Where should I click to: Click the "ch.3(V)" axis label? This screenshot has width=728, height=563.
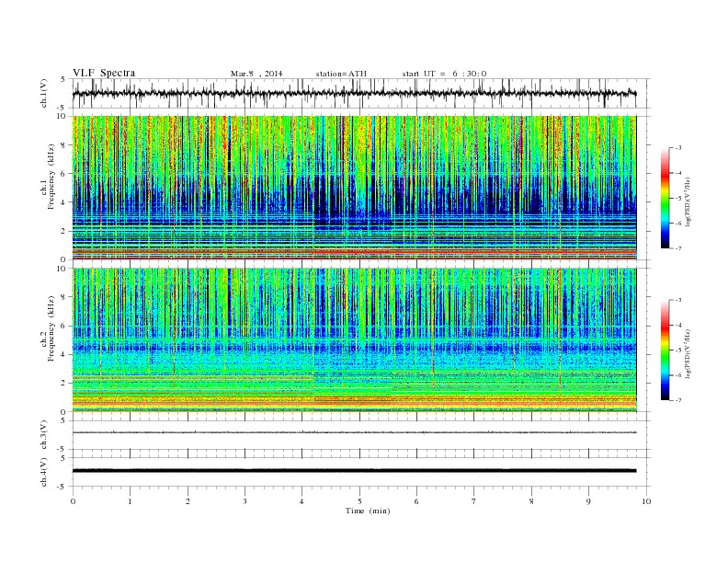[44, 434]
